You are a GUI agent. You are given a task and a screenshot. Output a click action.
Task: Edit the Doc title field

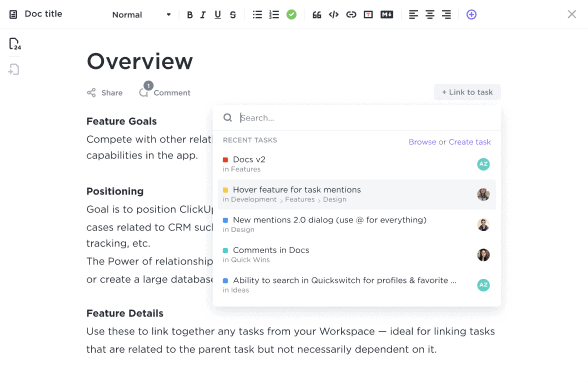coord(44,14)
